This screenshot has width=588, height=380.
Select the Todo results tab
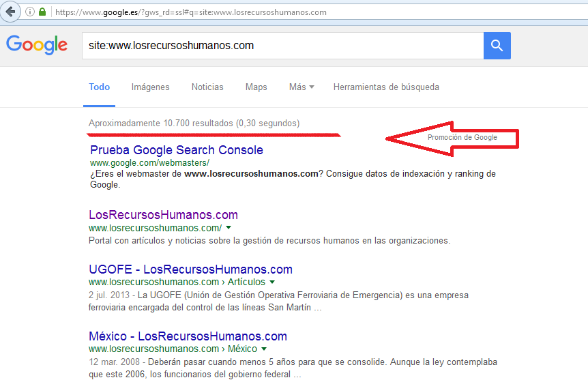click(99, 87)
